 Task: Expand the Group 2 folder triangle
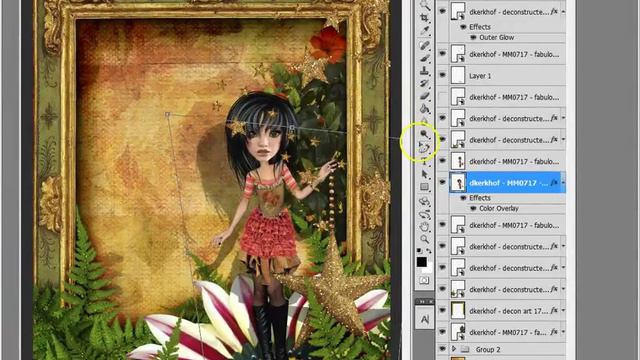click(x=453, y=349)
